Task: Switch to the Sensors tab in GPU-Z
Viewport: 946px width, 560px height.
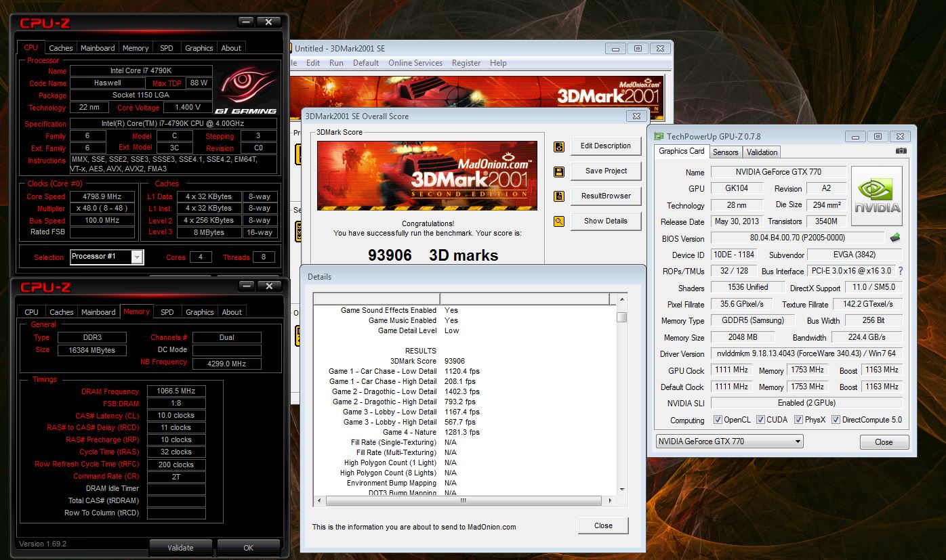Action: coord(726,152)
